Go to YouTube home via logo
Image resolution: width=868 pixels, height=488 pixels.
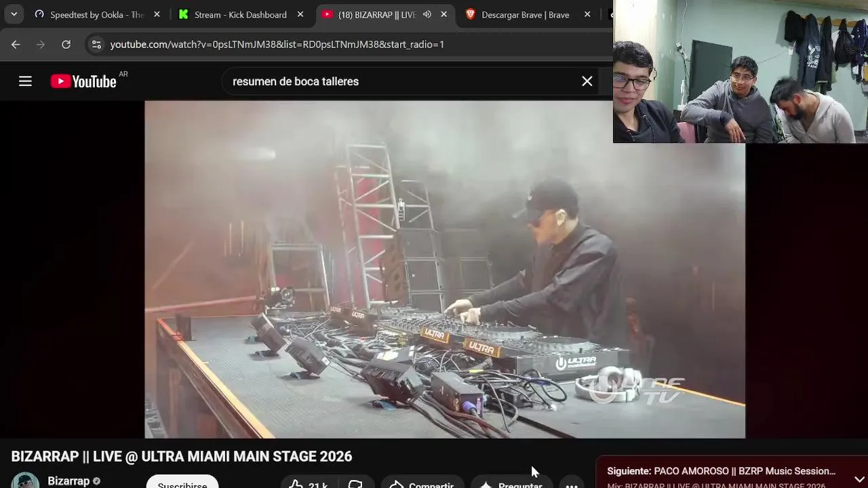coord(84,81)
